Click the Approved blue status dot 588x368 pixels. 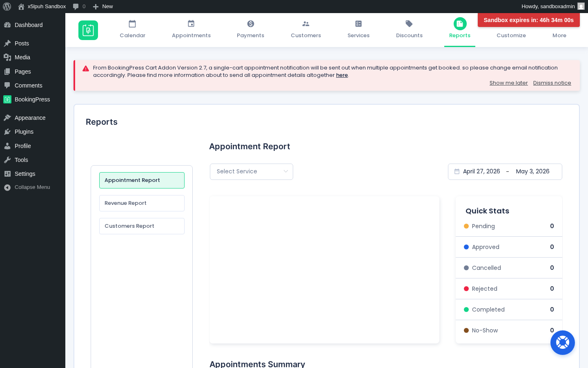tap(466, 247)
